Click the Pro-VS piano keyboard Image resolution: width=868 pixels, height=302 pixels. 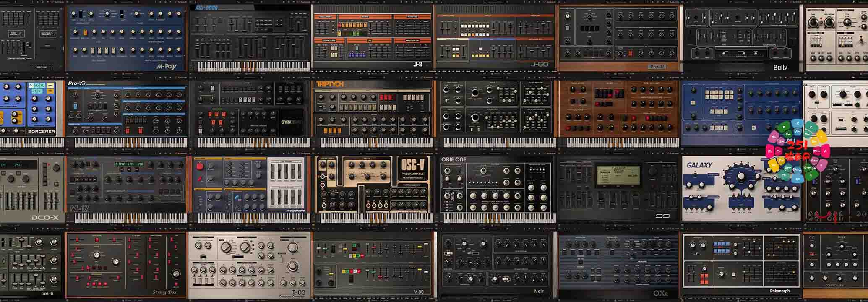tap(130, 142)
